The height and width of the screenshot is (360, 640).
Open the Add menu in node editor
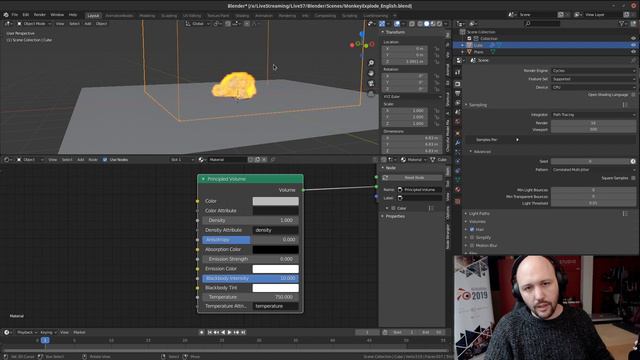tap(80, 160)
